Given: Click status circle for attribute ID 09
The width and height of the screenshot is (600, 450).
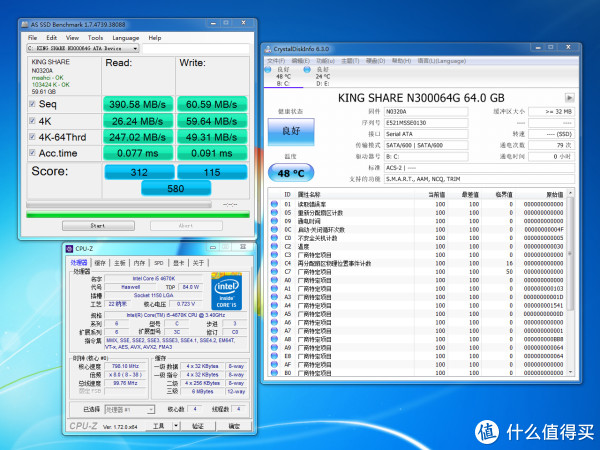Looking at the screenshot, I should pyautogui.click(x=274, y=221).
